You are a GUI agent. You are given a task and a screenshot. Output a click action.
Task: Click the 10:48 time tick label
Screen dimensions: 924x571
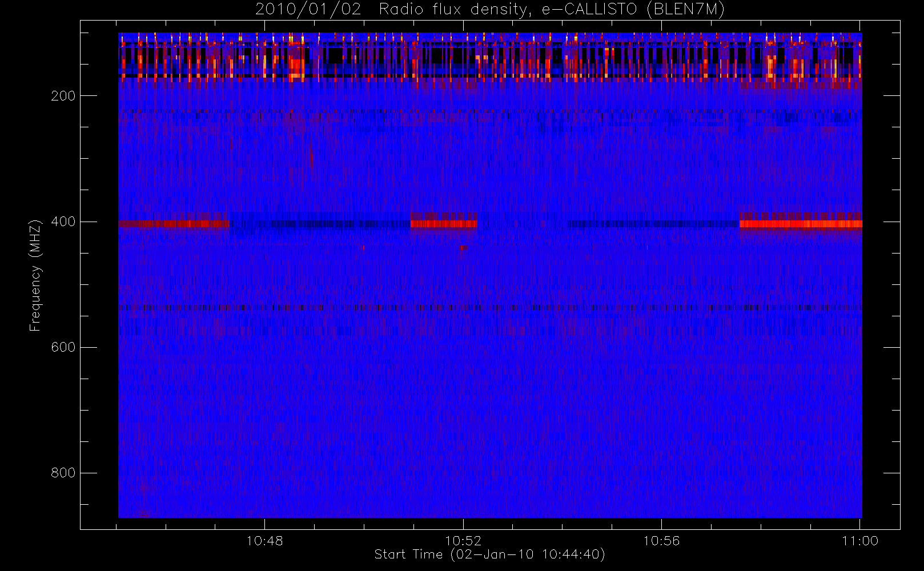[x=264, y=541]
